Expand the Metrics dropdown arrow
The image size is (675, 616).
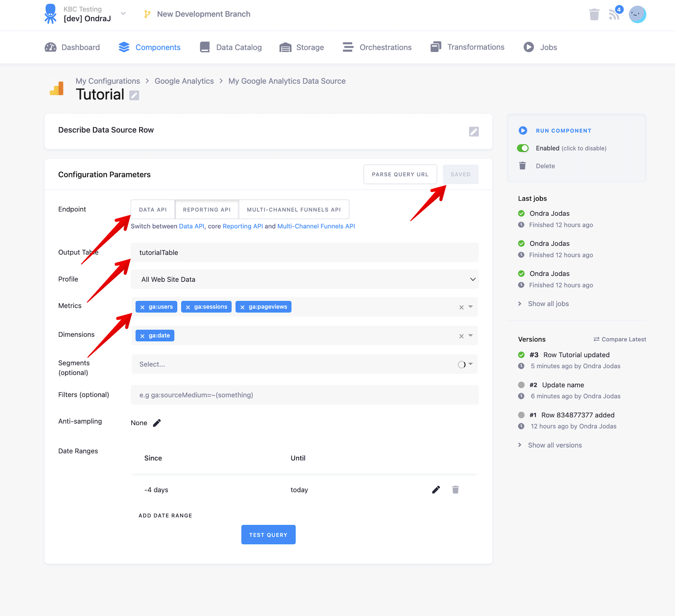[471, 307]
